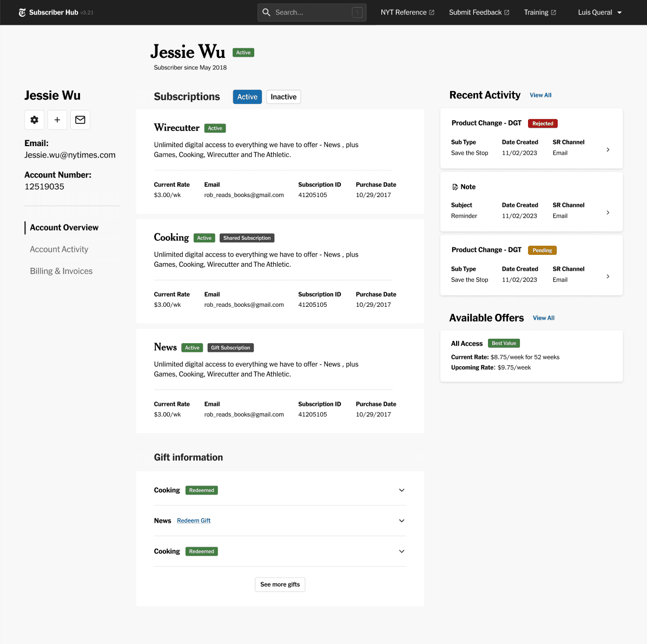Click the search magnifier icon
Viewport: 647px width, 644px height.
[267, 12]
